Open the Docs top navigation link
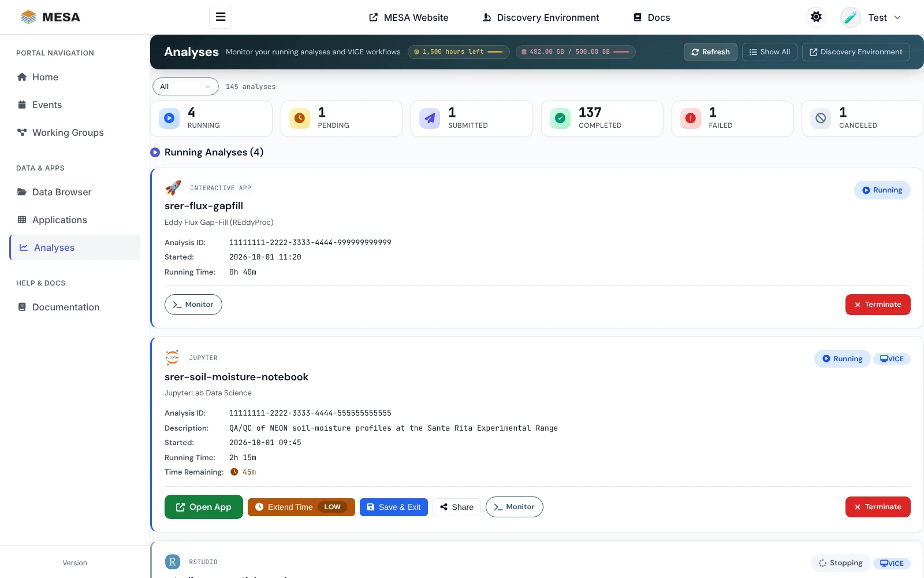 652,17
